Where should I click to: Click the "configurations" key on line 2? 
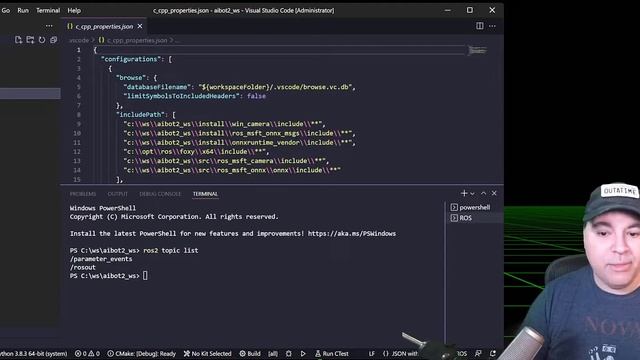point(130,59)
